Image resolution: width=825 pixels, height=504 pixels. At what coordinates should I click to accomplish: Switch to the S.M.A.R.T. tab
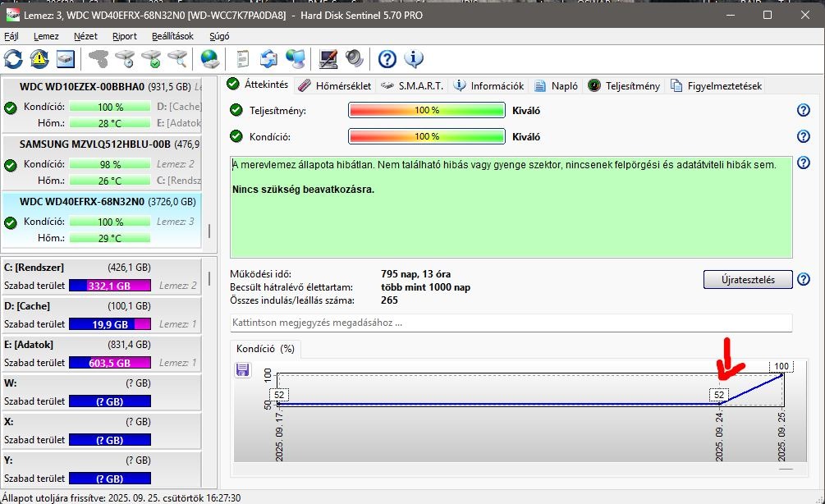click(x=412, y=85)
